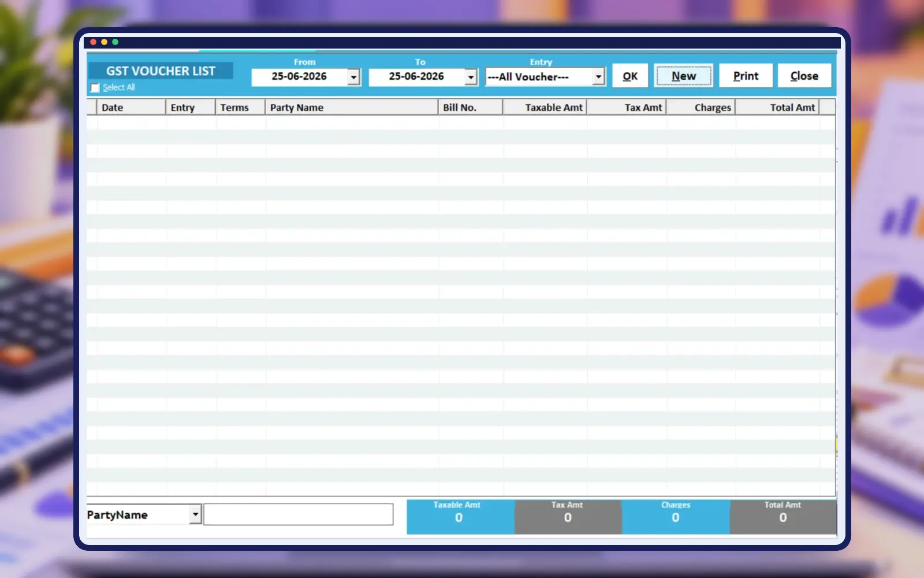
Task: Click the Charges column header
Action: pos(701,108)
